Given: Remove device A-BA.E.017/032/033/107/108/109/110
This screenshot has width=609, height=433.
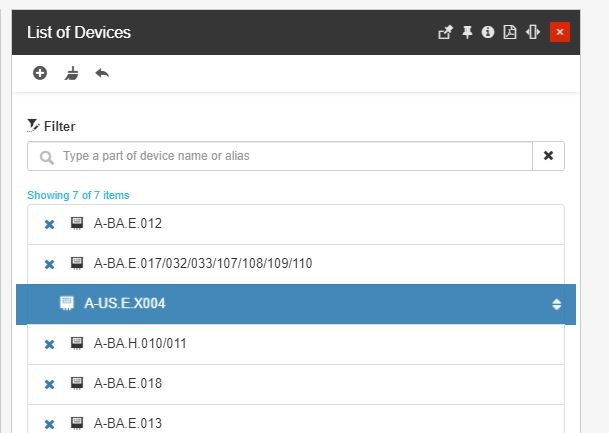Looking at the screenshot, I should coord(49,264).
